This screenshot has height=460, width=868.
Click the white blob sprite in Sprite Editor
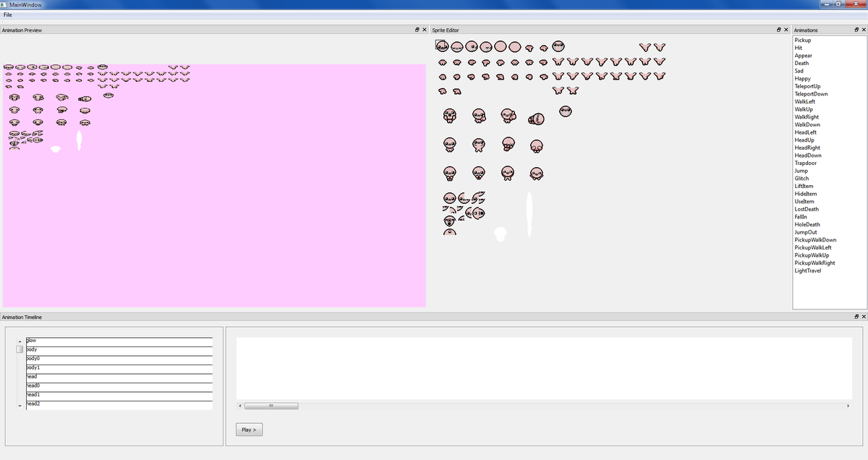(x=500, y=234)
